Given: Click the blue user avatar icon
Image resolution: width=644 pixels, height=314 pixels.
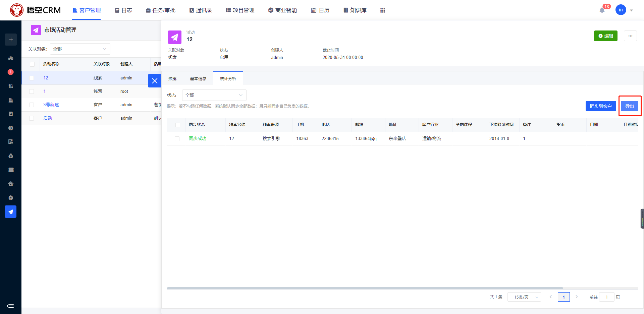Looking at the screenshot, I should (621, 10).
